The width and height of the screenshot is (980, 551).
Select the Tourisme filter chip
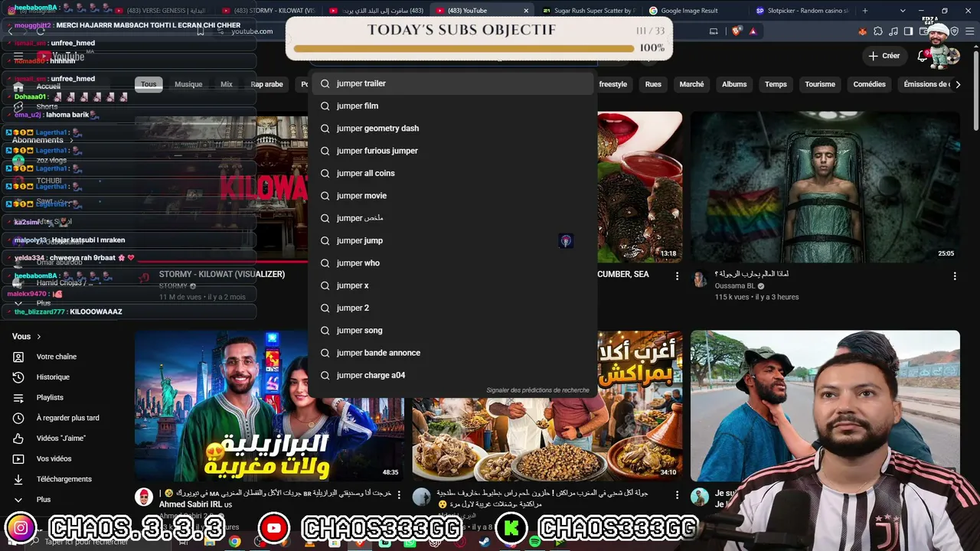(x=820, y=84)
